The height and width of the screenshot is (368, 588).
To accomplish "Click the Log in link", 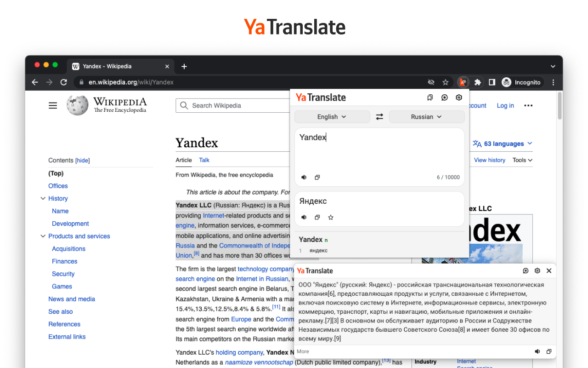I will 505,105.
